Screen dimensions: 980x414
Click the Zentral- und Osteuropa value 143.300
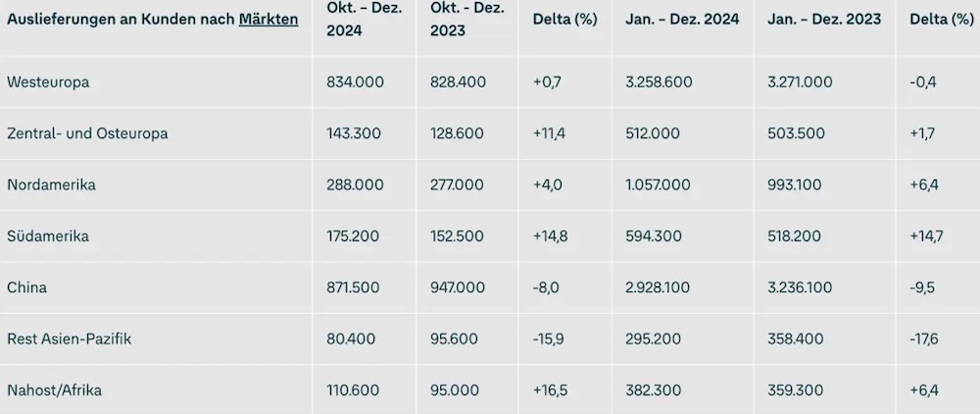pyautogui.click(x=355, y=133)
